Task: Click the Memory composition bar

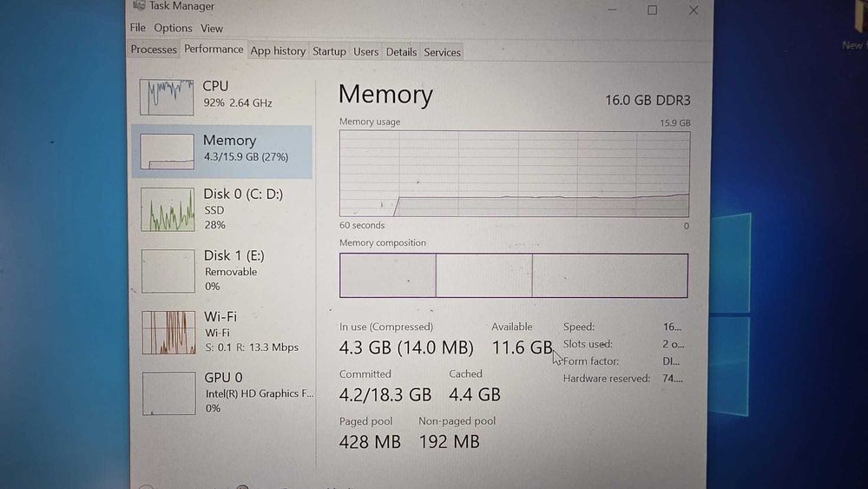Action: point(514,275)
